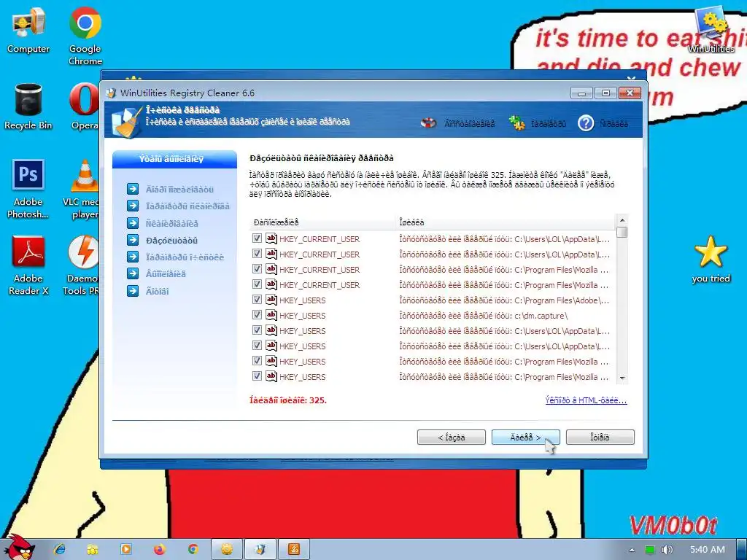Click the arrow icon of the first sidebar step
This screenshot has height=560, width=747.
[x=133, y=189]
